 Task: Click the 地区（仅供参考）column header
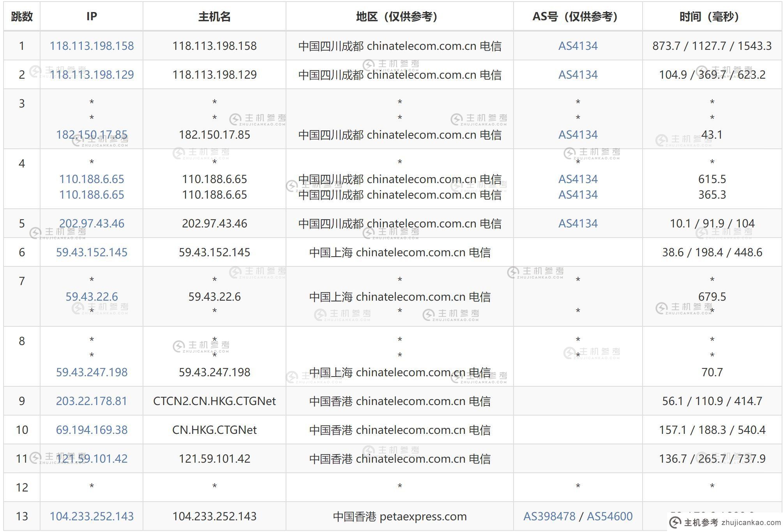click(399, 16)
